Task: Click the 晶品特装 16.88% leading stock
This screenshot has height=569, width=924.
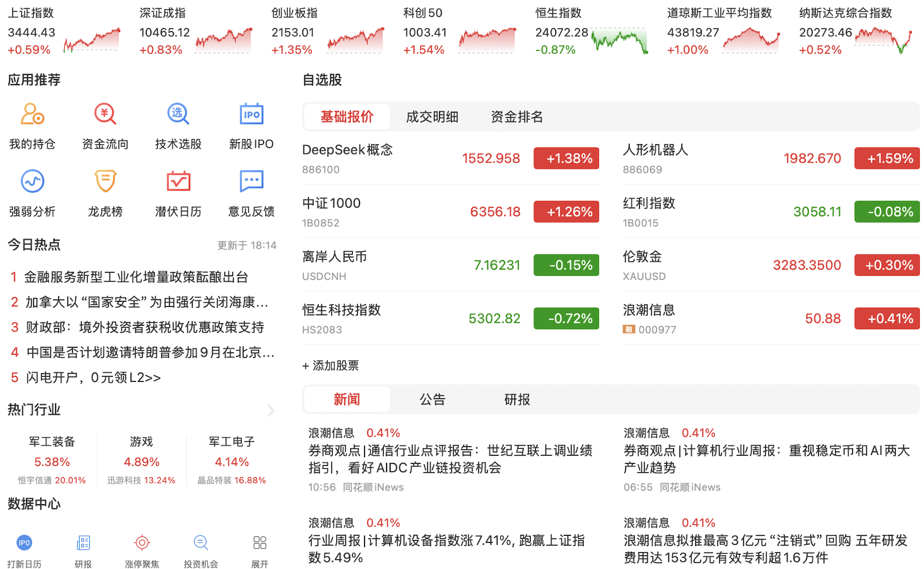Action: 232,480
